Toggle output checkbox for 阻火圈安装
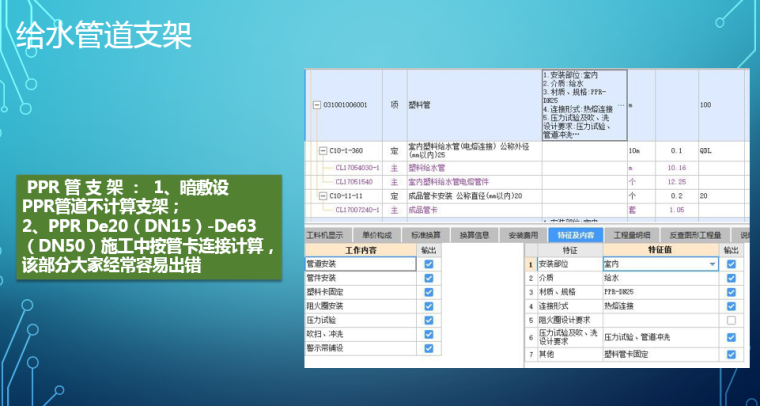The height and width of the screenshot is (406, 760). pyautogui.click(x=429, y=306)
